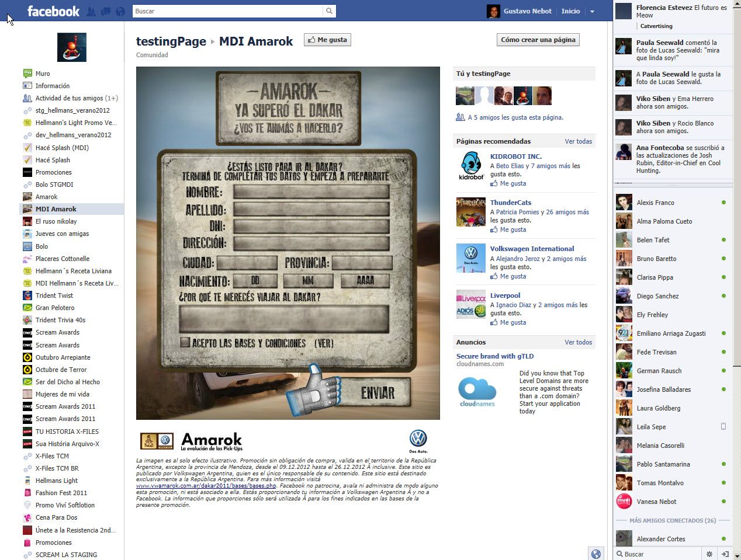The height and width of the screenshot is (560, 741).
Task: Click the NOMBRE input field
Action: [311, 192]
